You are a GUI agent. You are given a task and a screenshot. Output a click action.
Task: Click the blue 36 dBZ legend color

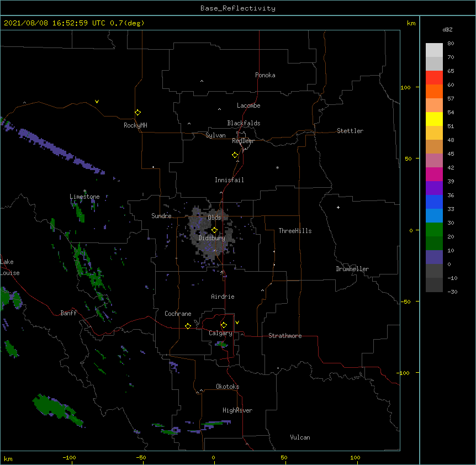pyautogui.click(x=434, y=202)
